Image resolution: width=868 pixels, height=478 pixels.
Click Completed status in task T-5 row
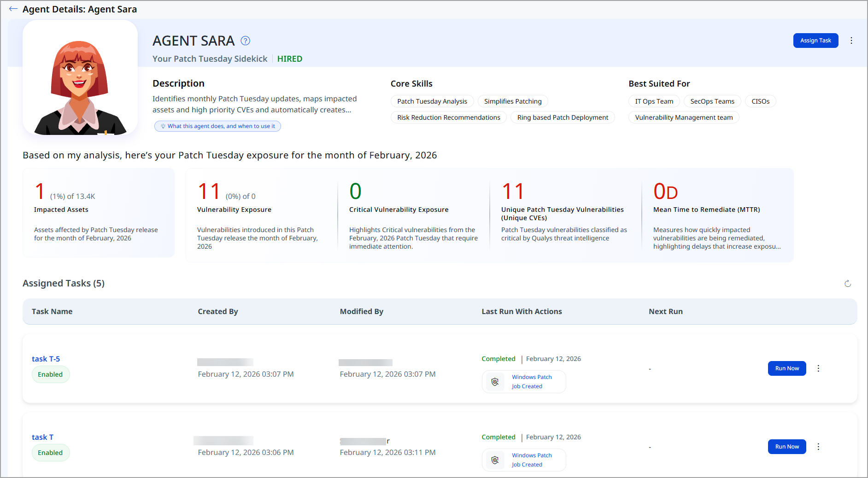coord(499,359)
